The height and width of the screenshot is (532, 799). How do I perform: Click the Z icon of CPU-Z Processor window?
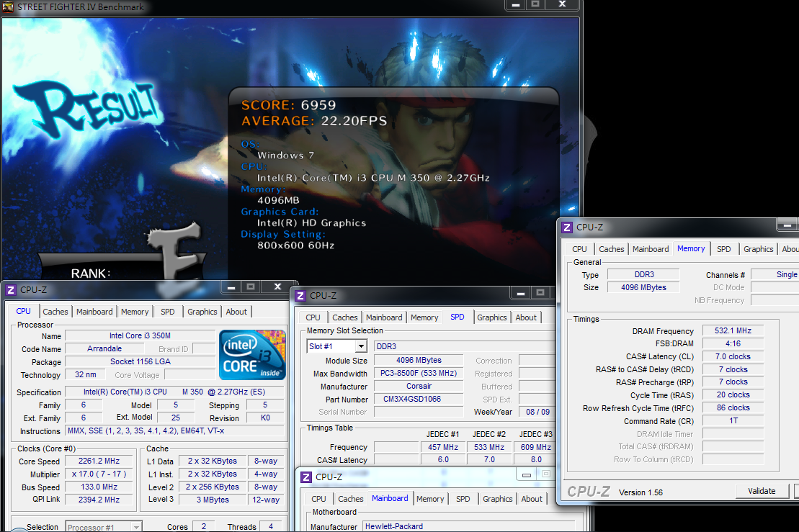10,290
